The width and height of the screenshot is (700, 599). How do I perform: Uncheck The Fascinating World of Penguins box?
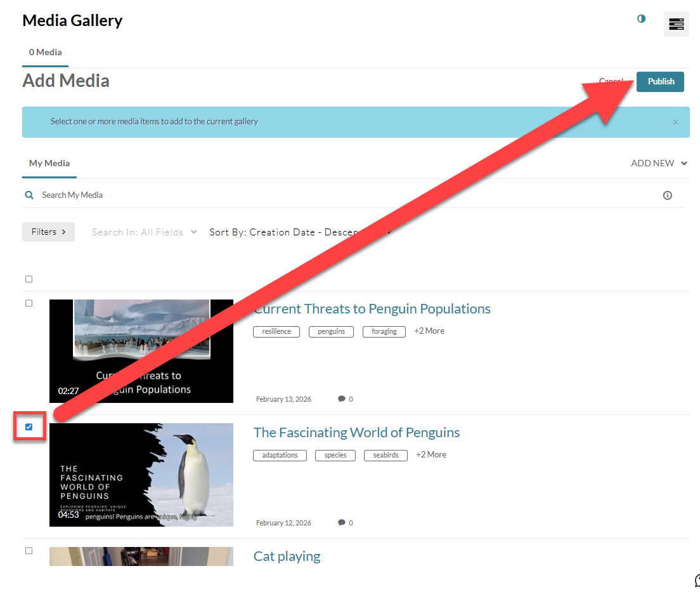(29, 427)
